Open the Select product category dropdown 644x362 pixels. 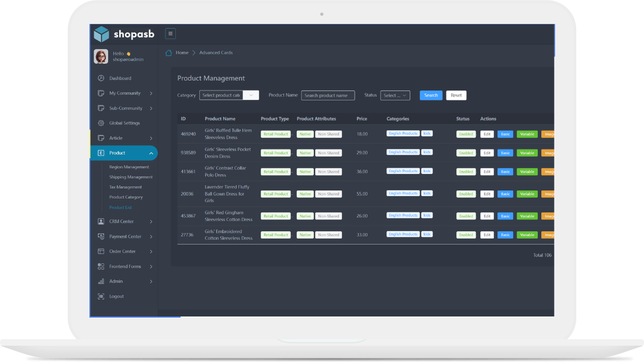point(228,95)
